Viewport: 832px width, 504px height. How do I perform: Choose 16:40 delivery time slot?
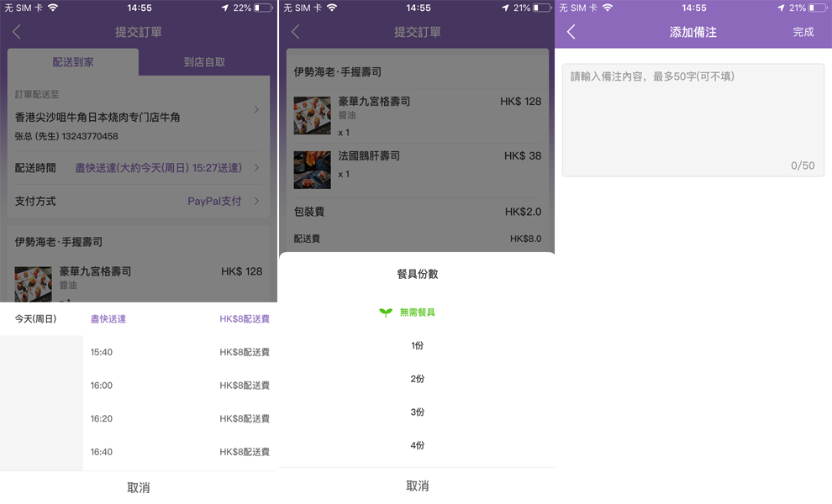tap(180, 452)
